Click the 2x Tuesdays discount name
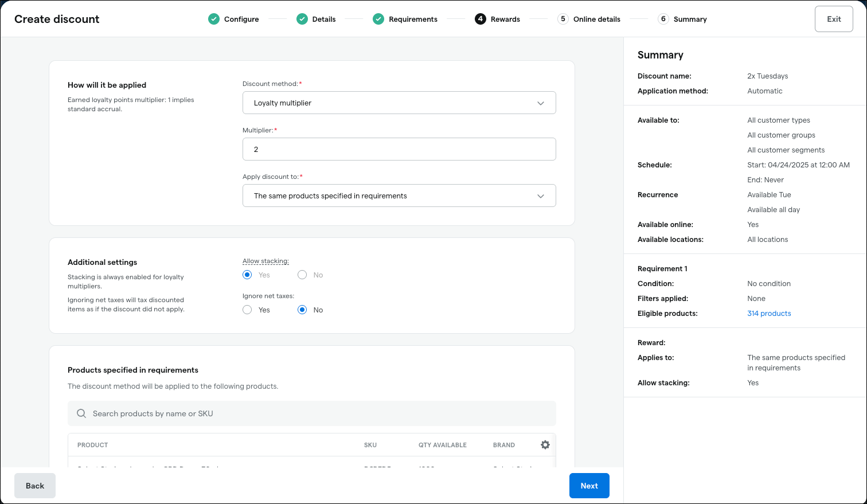 tap(767, 76)
